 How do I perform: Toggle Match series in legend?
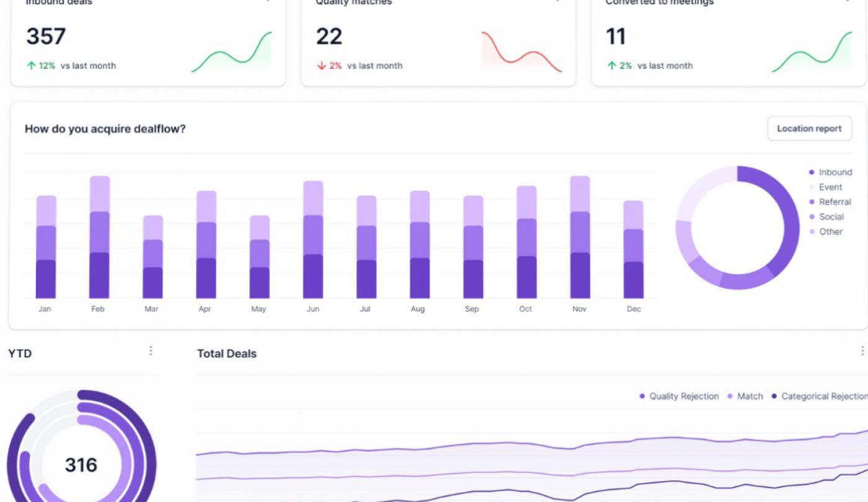[745, 396]
